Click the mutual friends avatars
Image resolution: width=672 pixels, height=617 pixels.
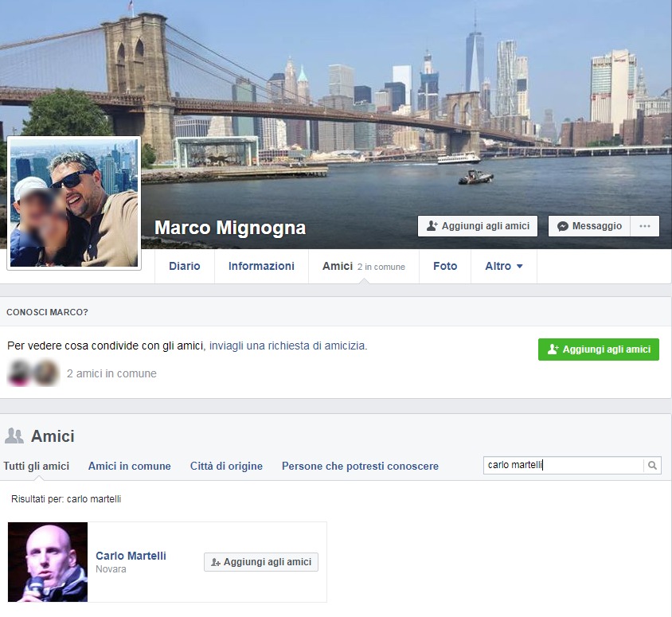(33, 373)
